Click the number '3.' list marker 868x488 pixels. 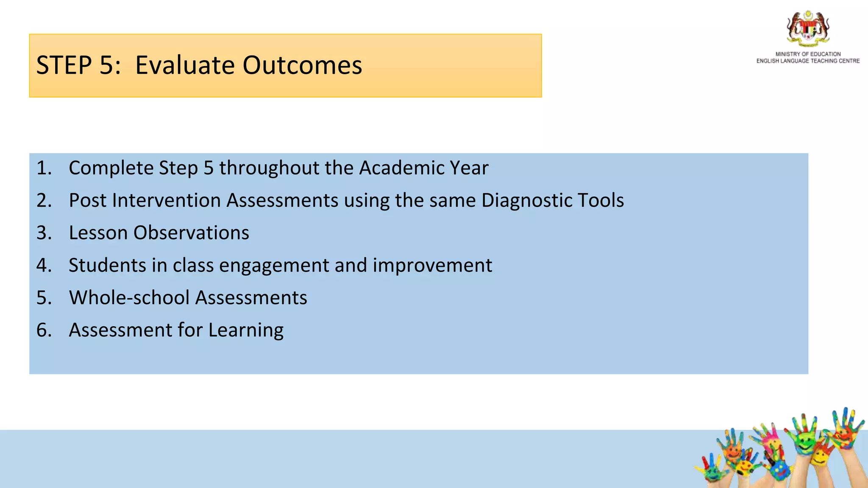44,233
